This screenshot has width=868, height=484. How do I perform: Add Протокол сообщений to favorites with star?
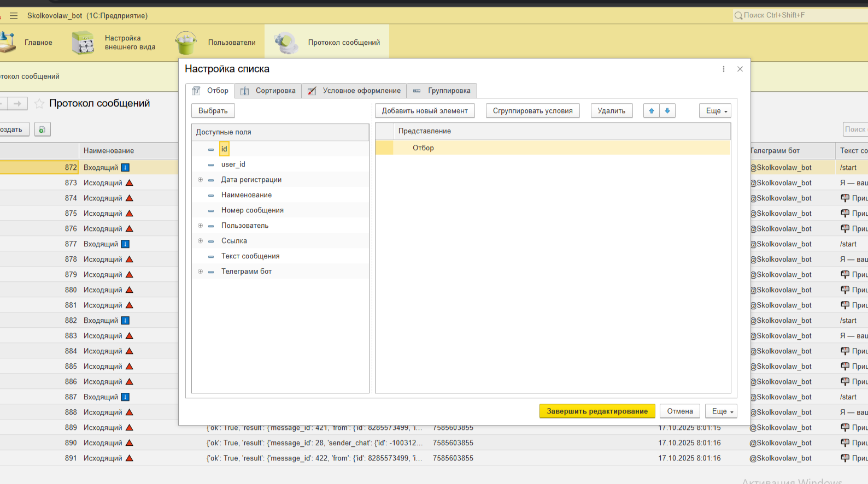click(x=39, y=104)
